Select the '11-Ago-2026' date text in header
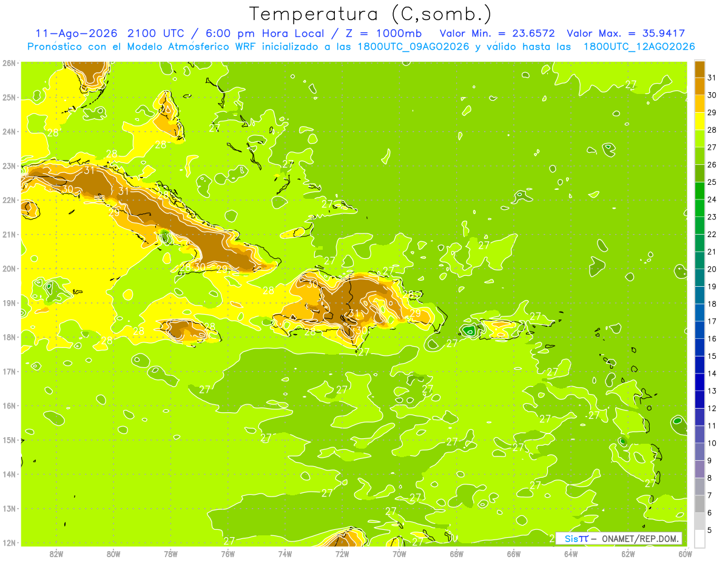 click(x=77, y=33)
